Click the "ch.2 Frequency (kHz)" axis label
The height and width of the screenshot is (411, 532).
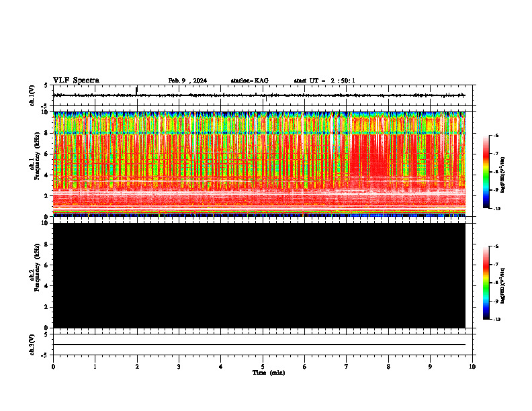pyautogui.click(x=35, y=267)
